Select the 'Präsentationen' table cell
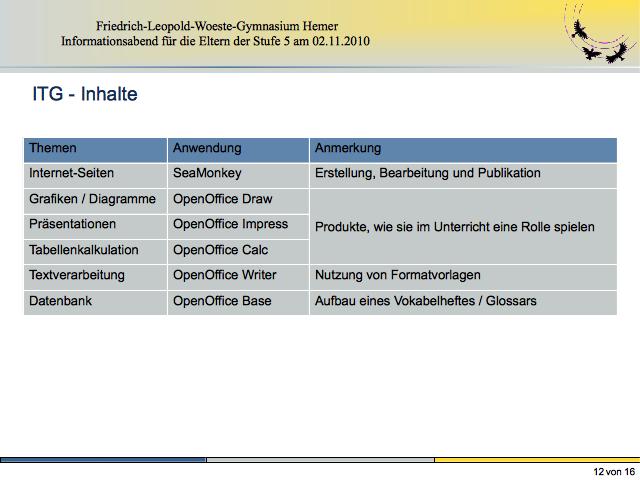 pos(95,225)
